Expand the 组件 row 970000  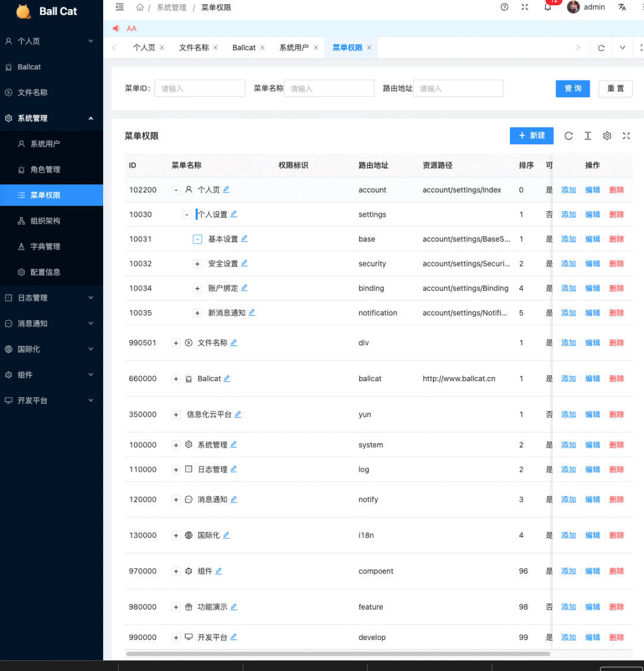pyautogui.click(x=176, y=571)
